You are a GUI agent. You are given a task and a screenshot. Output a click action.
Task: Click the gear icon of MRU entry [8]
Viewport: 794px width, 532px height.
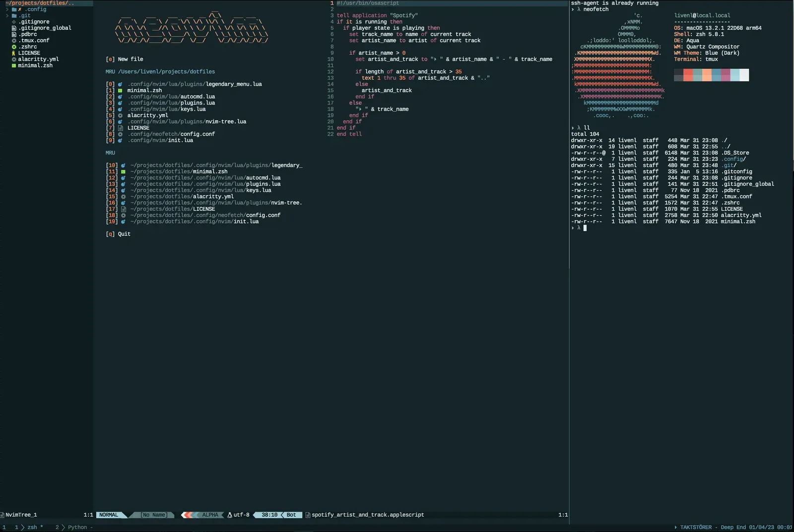(120, 134)
